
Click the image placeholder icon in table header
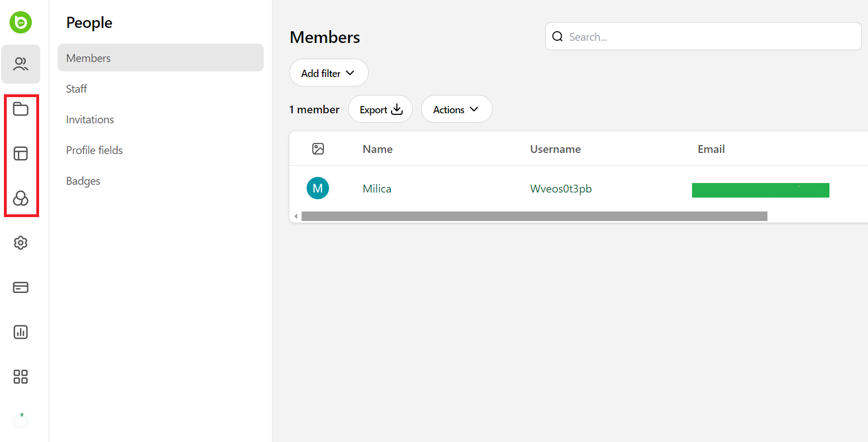point(318,148)
